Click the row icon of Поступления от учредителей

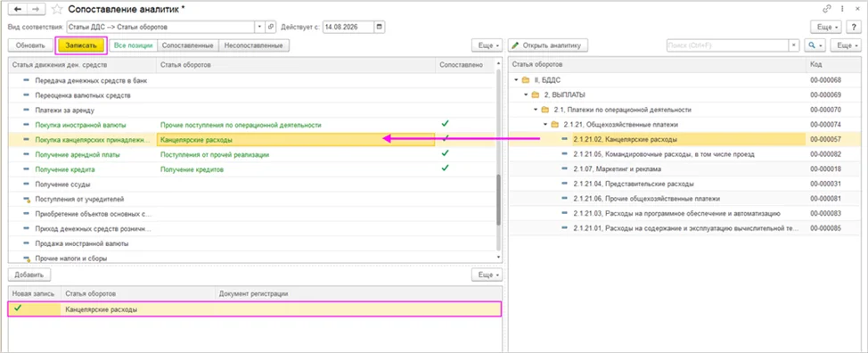click(26, 199)
